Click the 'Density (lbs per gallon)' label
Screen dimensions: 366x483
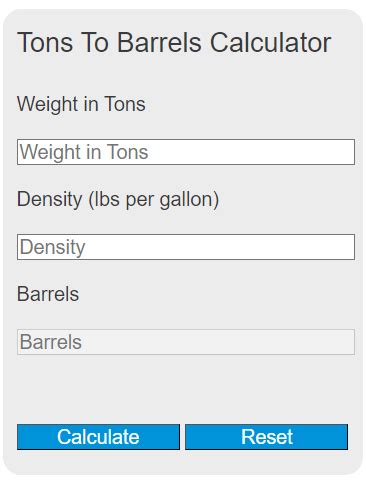tap(118, 200)
